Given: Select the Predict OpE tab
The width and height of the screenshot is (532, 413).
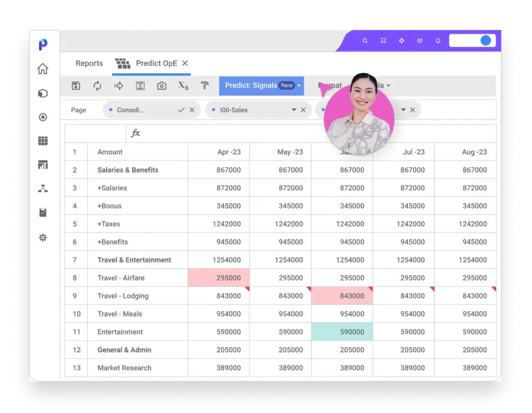Looking at the screenshot, I should (x=156, y=63).
